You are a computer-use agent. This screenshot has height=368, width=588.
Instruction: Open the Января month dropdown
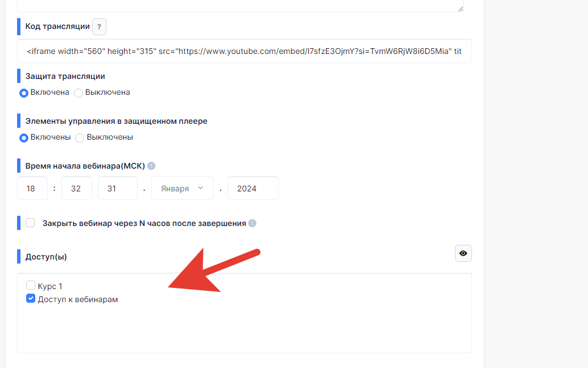tap(182, 188)
